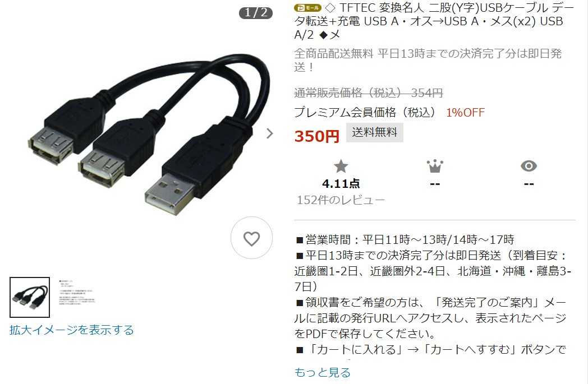Click the star rating icon

tap(341, 166)
